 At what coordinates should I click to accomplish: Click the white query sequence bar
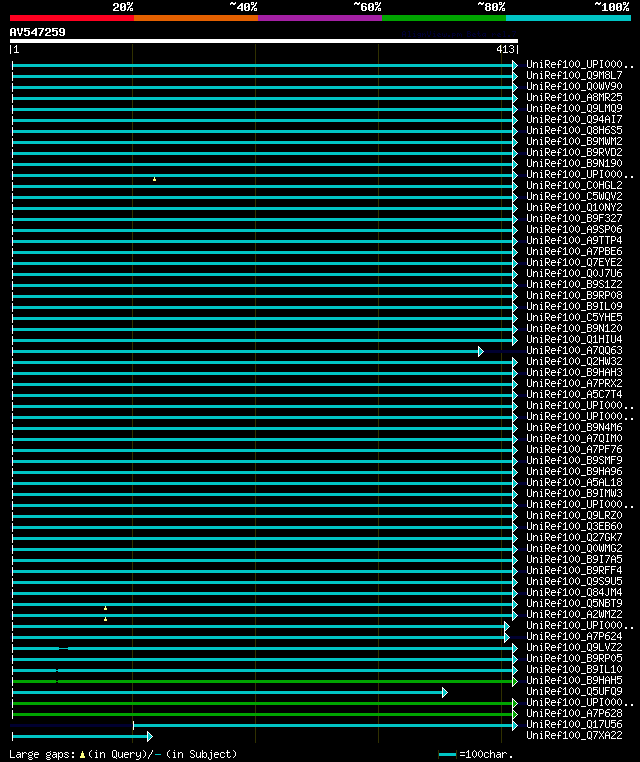[264, 41]
